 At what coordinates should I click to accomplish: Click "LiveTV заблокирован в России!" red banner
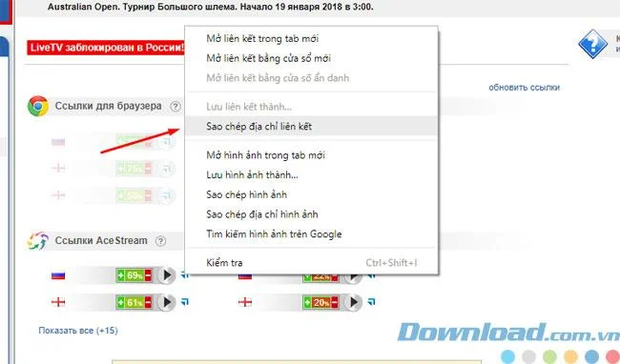click(106, 48)
